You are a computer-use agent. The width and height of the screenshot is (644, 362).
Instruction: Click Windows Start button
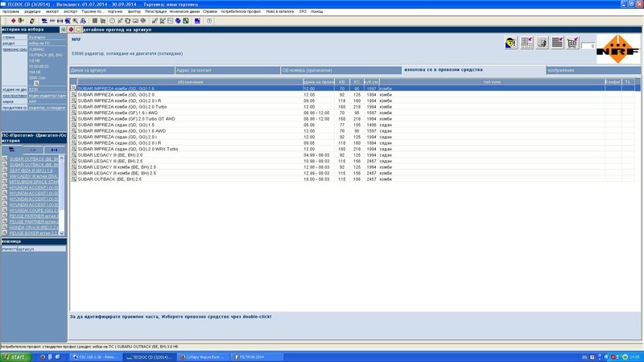[16, 357]
